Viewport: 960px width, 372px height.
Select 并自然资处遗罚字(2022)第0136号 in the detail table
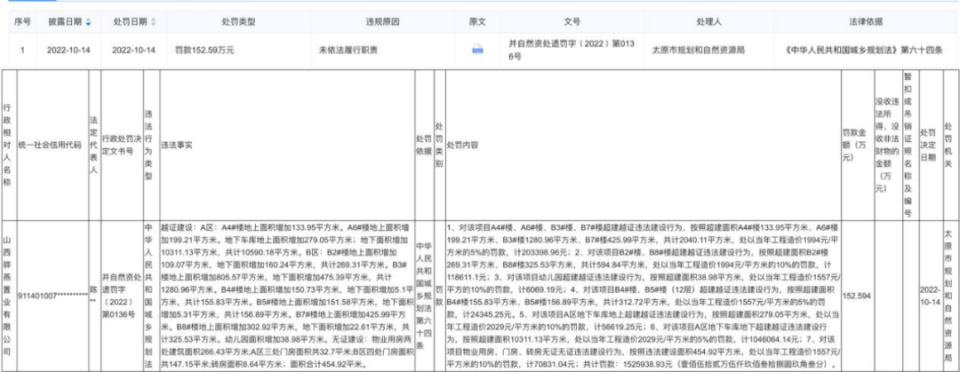[x=121, y=296]
